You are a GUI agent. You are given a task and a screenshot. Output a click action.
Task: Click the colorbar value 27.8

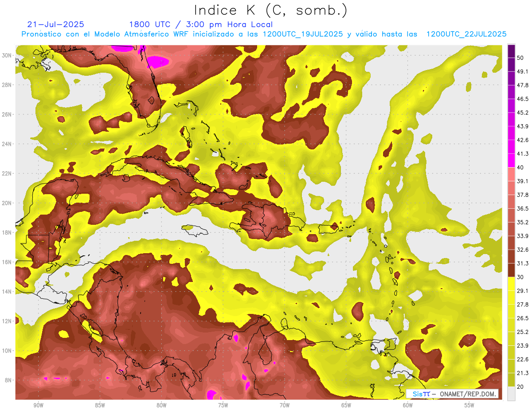pos(523,304)
